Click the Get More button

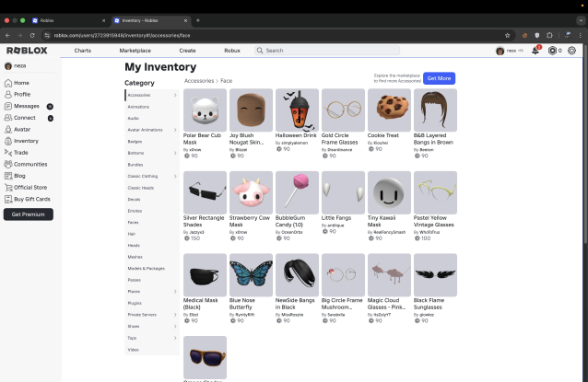[439, 78]
